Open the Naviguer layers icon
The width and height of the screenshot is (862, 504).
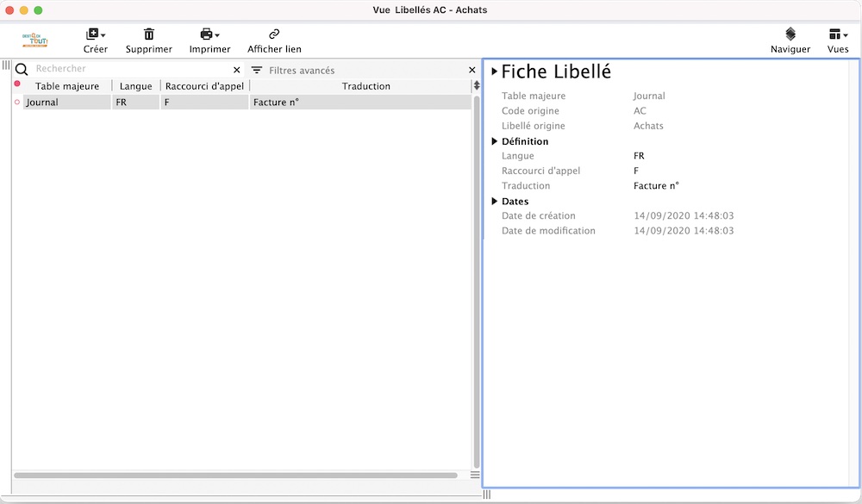click(x=790, y=34)
